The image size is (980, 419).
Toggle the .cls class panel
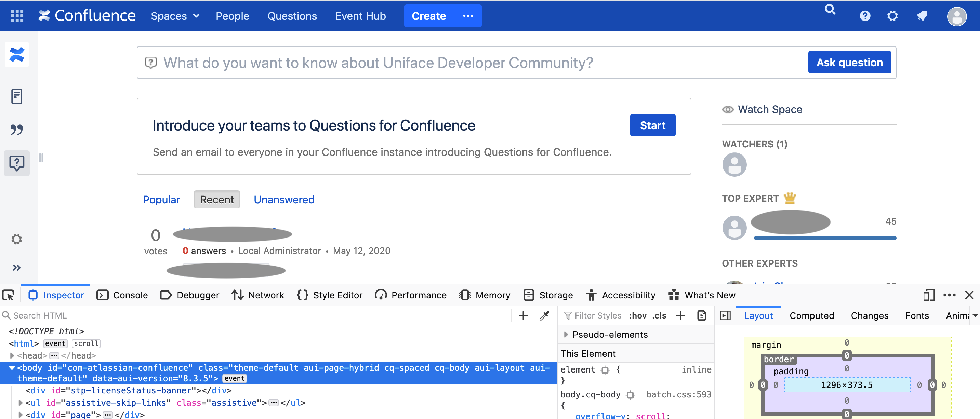(x=659, y=315)
